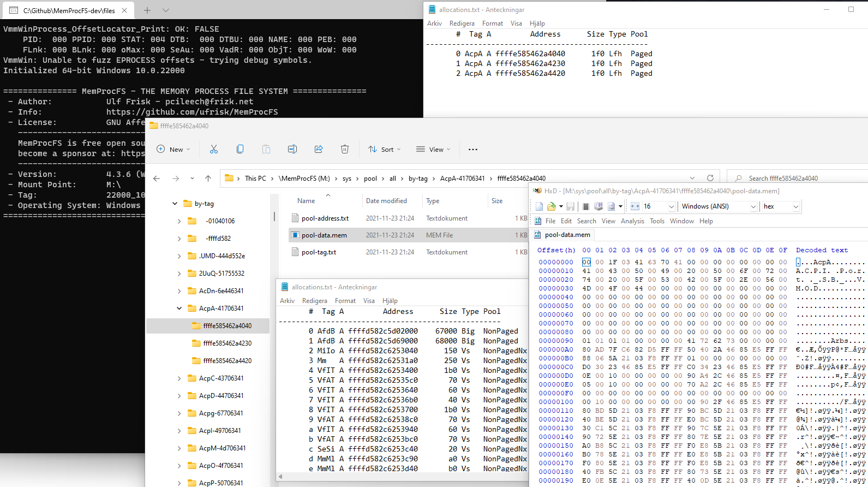
Task: Open the Tools menu in HxD
Action: (657, 221)
